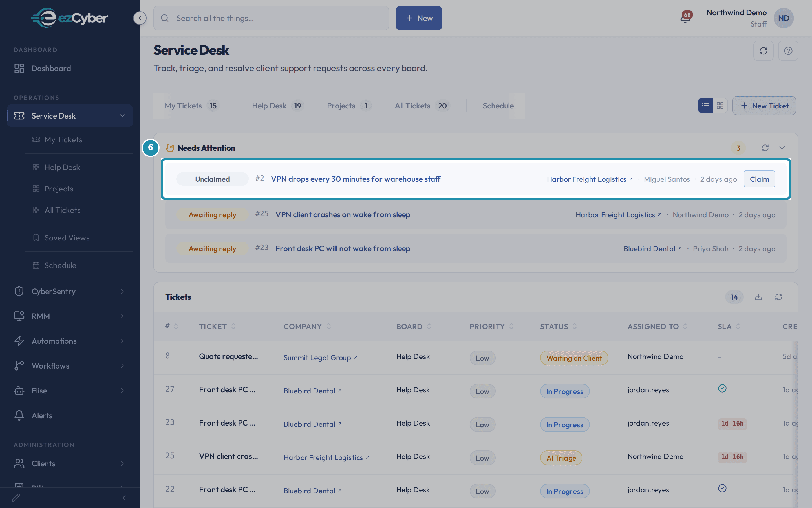The image size is (812, 508).
Task: Click the collapse arrow at sidebar bottom
Action: click(x=124, y=498)
